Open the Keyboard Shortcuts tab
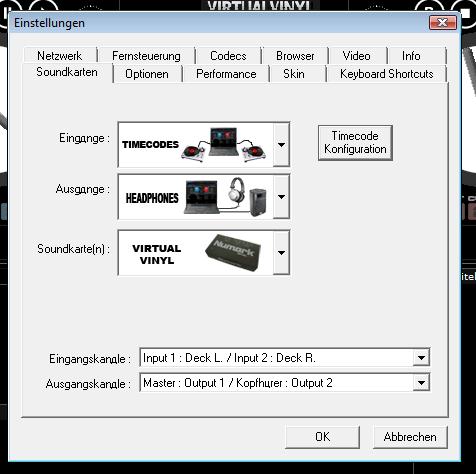Viewport: 476px width, 474px height. coord(387,74)
